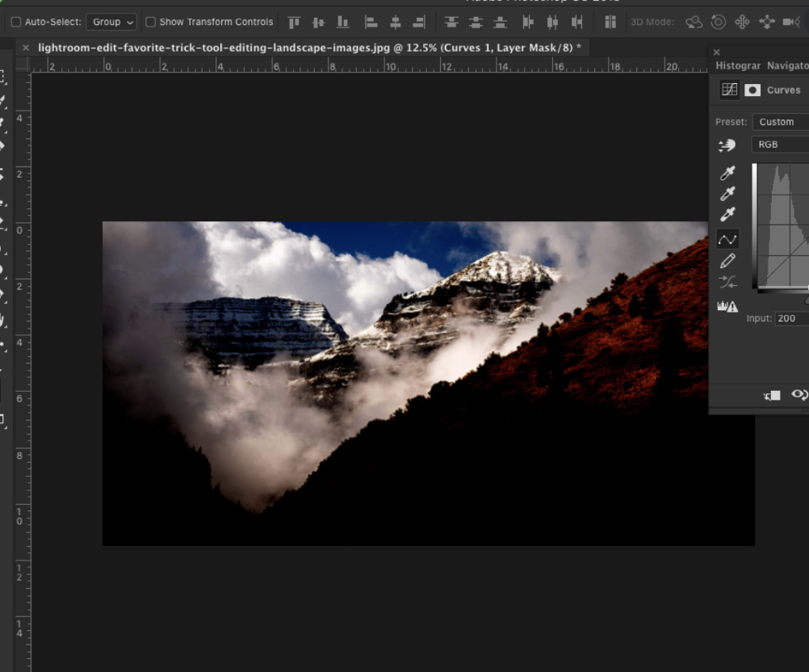Select the 3D Orbit camera tool
The height and width of the screenshot is (672, 809).
pos(694,22)
